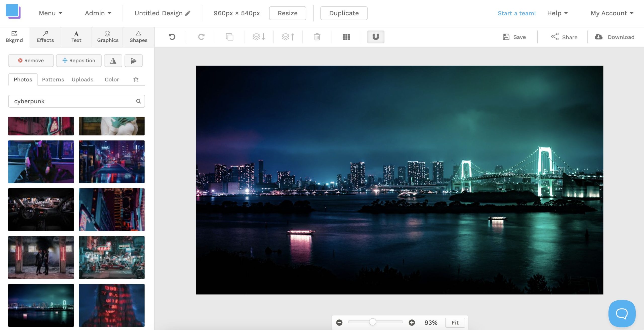Screen dimensions: 644x330
Task: Toggle the Effects panel view
Action: pyautogui.click(x=45, y=37)
